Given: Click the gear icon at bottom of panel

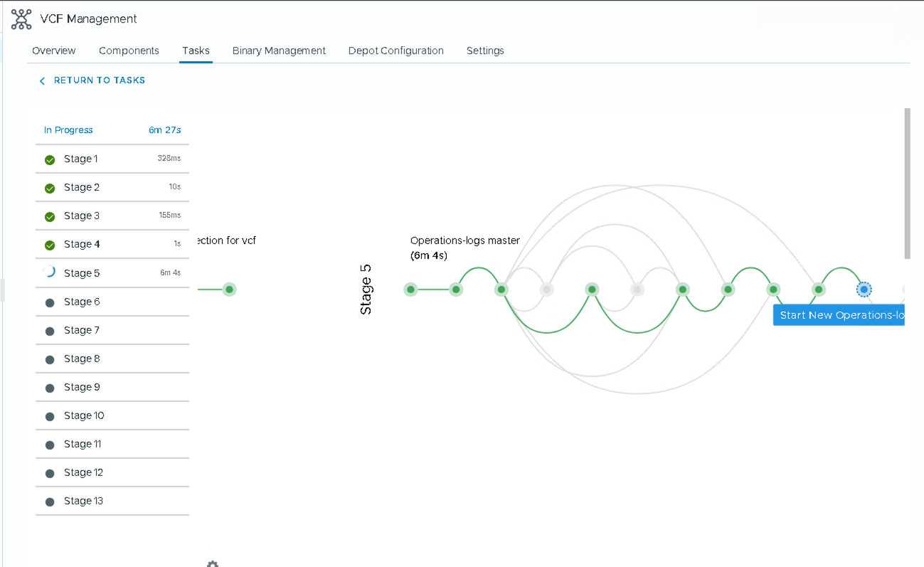Looking at the screenshot, I should point(212,563).
